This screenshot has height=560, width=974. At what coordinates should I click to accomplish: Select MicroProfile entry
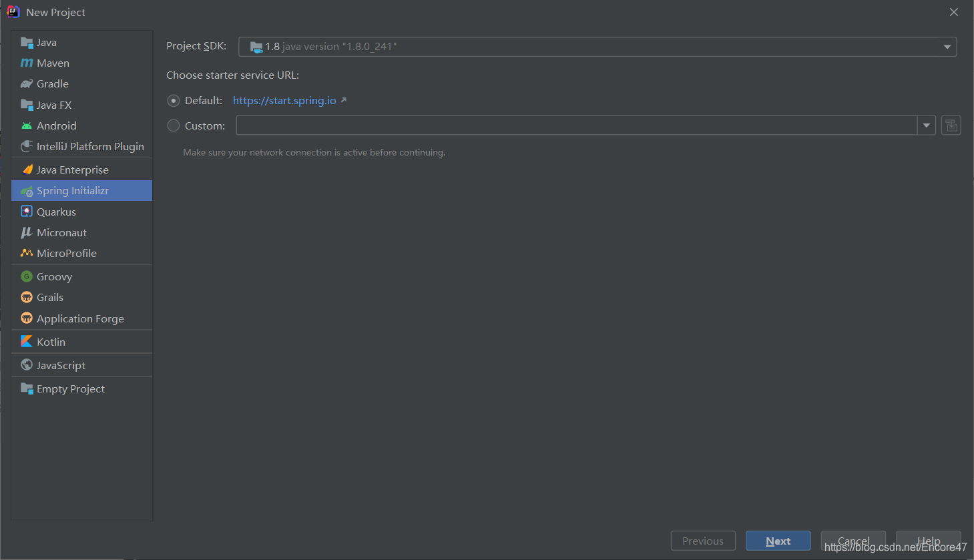[x=82, y=253]
